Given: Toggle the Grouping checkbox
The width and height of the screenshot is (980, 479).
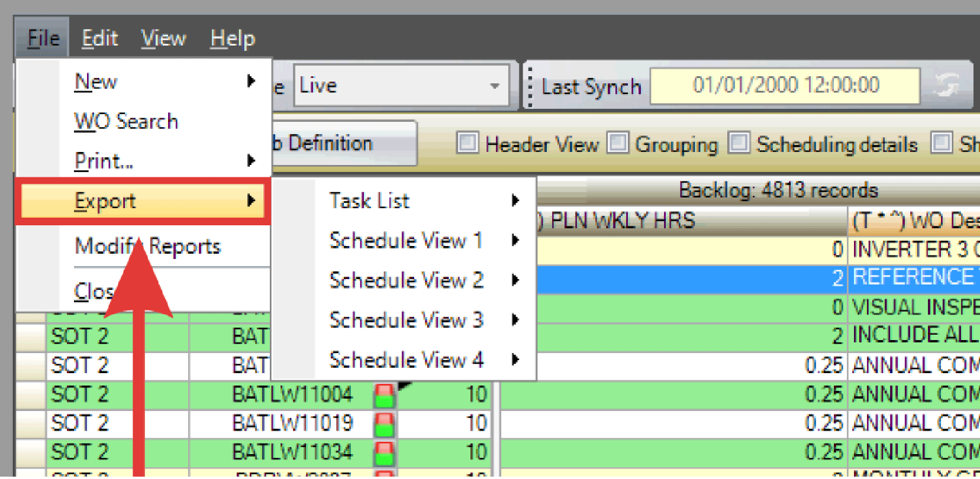Looking at the screenshot, I should [x=617, y=143].
